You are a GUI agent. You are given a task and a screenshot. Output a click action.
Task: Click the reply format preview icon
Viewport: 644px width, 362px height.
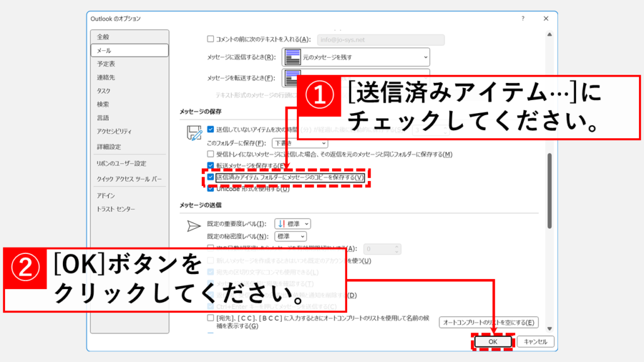click(x=293, y=57)
